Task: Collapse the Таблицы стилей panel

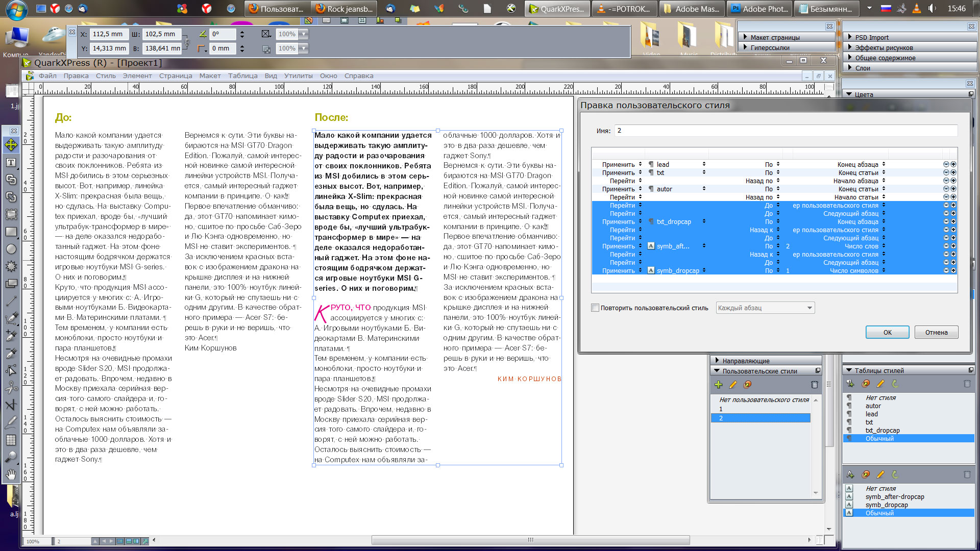Action: point(849,370)
